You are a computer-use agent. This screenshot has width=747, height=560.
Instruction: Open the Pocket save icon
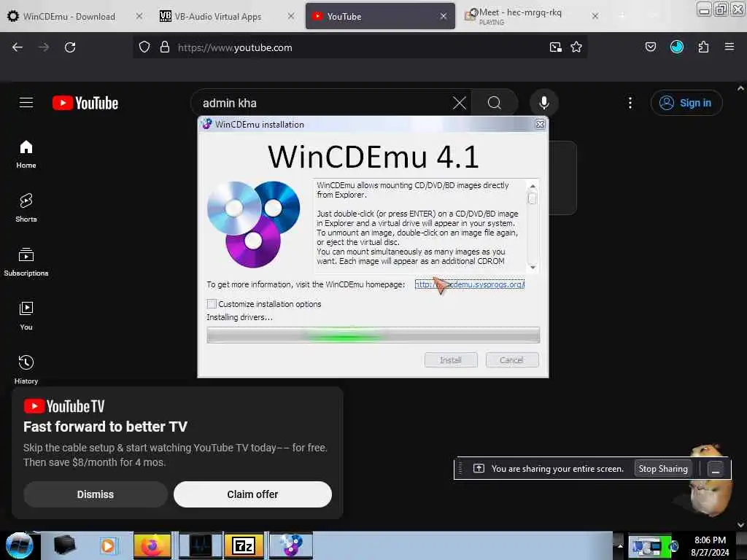tap(651, 47)
